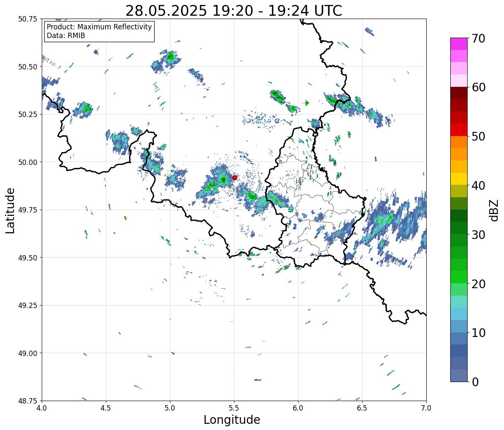504x430 pixels.
Task: Click the grey-blue colorbar segment just above 0
Action: point(459,375)
